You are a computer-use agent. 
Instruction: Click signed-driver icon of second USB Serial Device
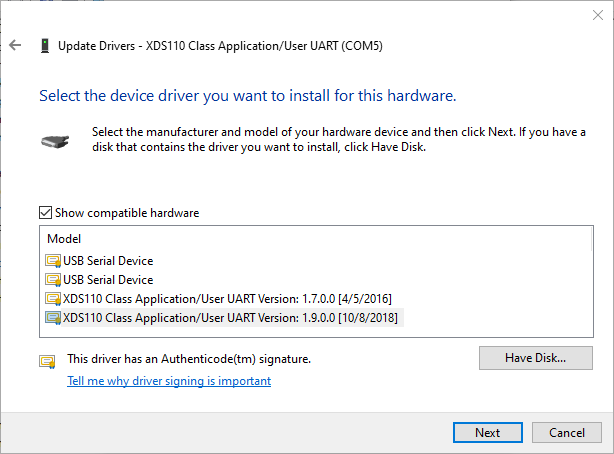[x=53, y=280]
